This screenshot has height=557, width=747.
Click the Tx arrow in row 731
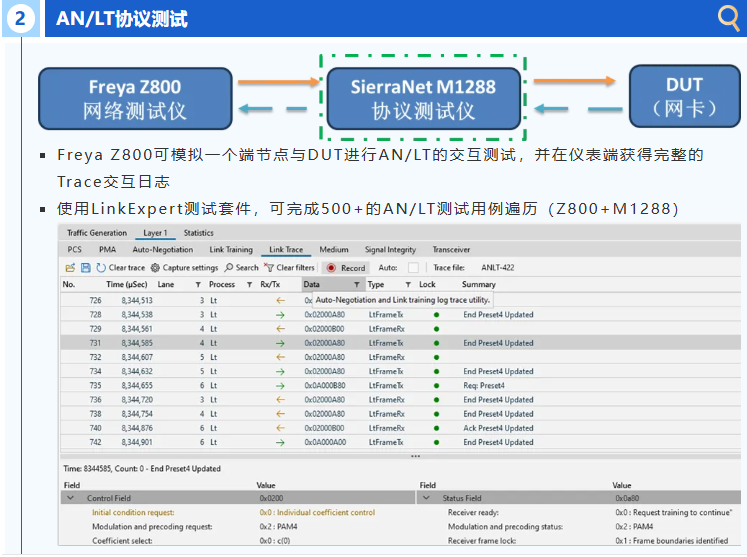[x=281, y=343]
